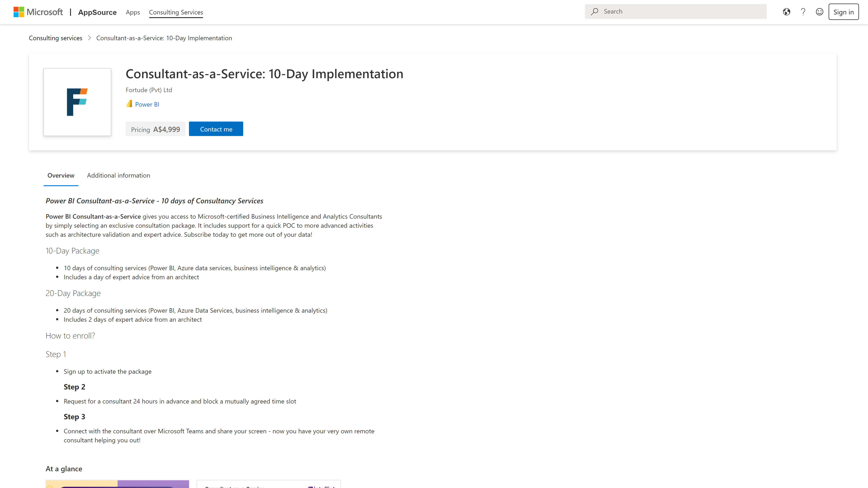Click the Fortude F logo image

click(77, 102)
